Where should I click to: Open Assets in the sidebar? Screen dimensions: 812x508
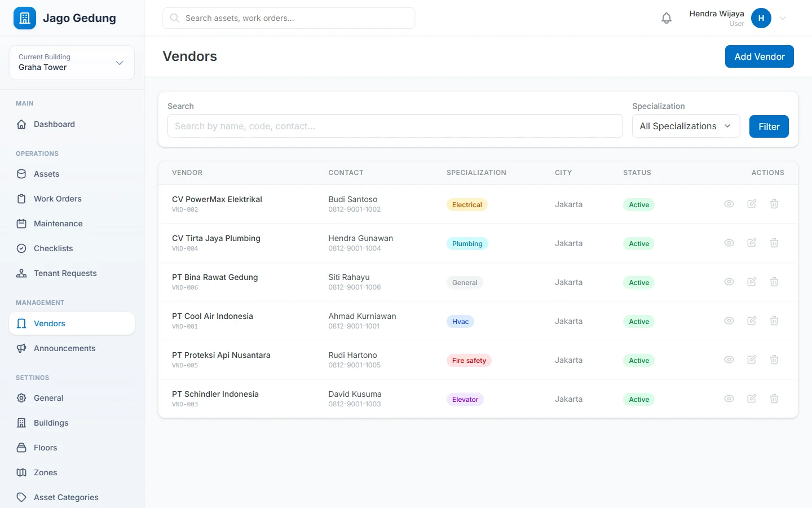tap(72, 174)
